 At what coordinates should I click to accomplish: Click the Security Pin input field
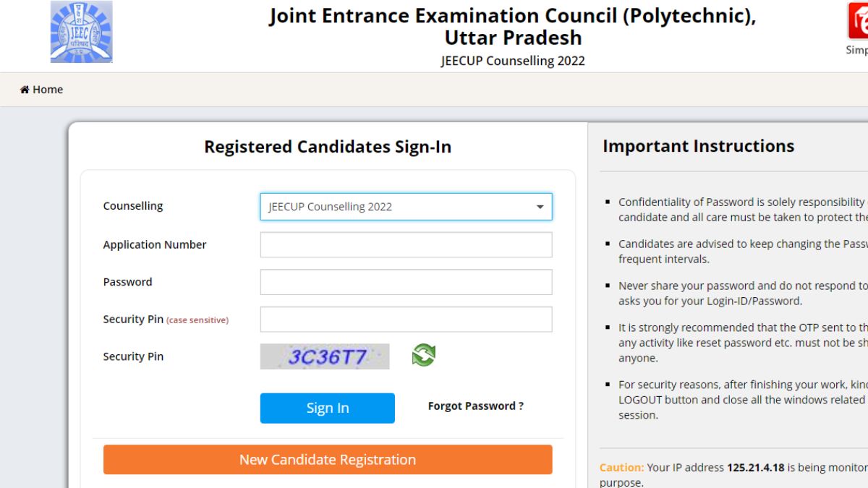tap(405, 319)
